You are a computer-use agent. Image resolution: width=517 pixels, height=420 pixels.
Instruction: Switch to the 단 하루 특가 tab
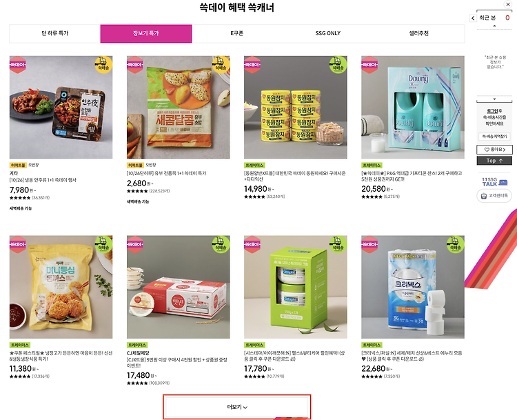[54, 33]
